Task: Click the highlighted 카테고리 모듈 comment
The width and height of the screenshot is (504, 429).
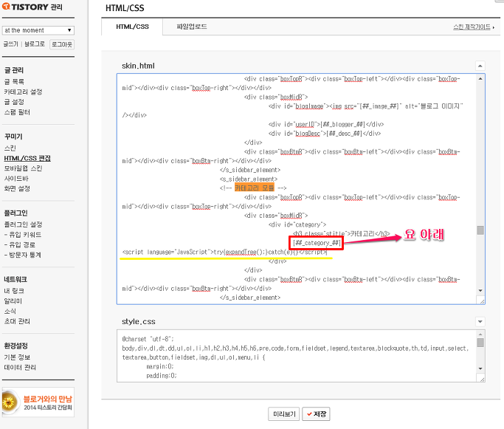Action: 255,188
